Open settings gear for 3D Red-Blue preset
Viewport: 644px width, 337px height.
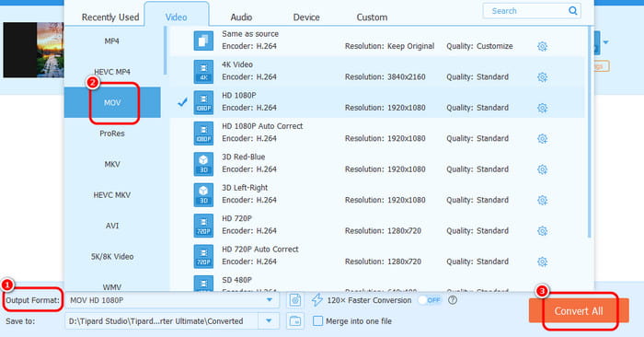tap(542, 169)
